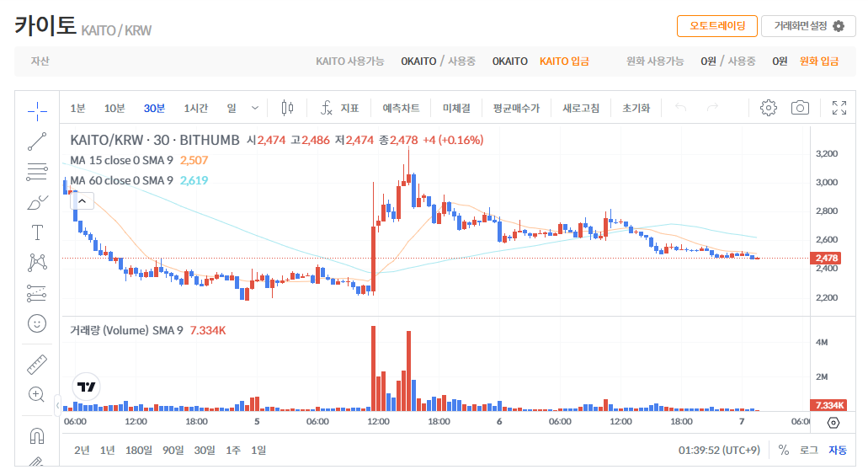Expand the drawing toolbar side handle
The height and width of the screenshot is (475, 868).
pos(57,406)
